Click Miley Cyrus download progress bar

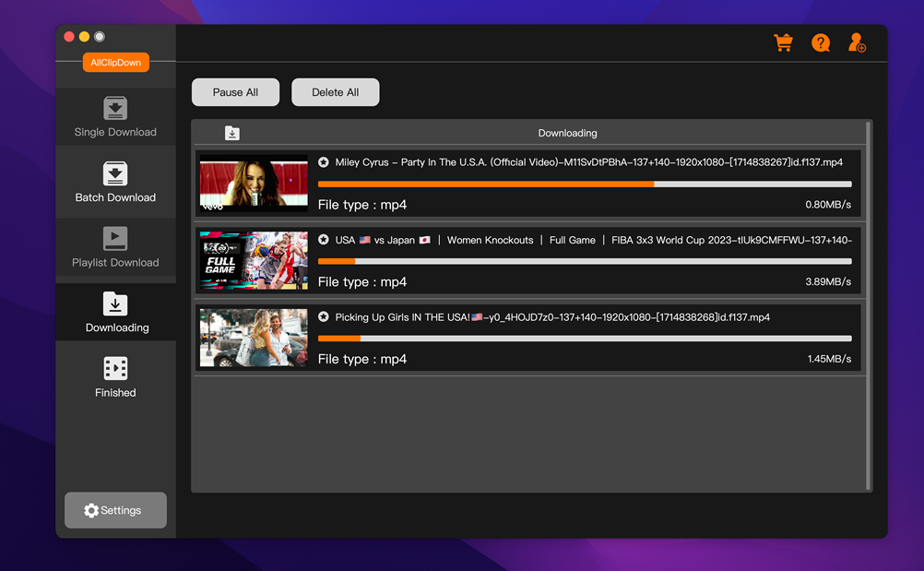(x=585, y=184)
